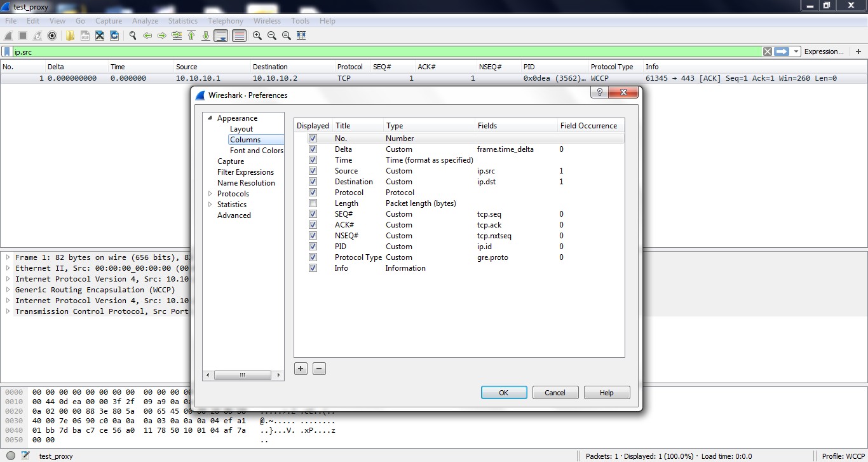Screen dimensions: 868x462
Task: Open the File menu
Action: (x=11, y=21)
